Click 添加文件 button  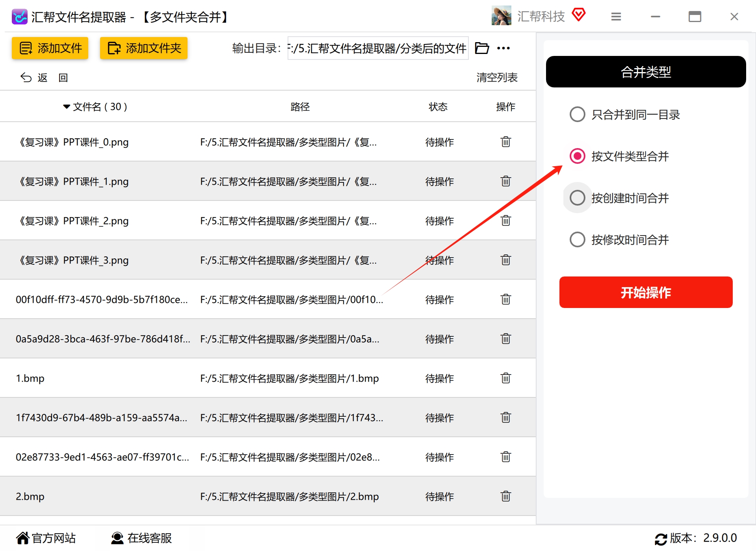coord(50,48)
